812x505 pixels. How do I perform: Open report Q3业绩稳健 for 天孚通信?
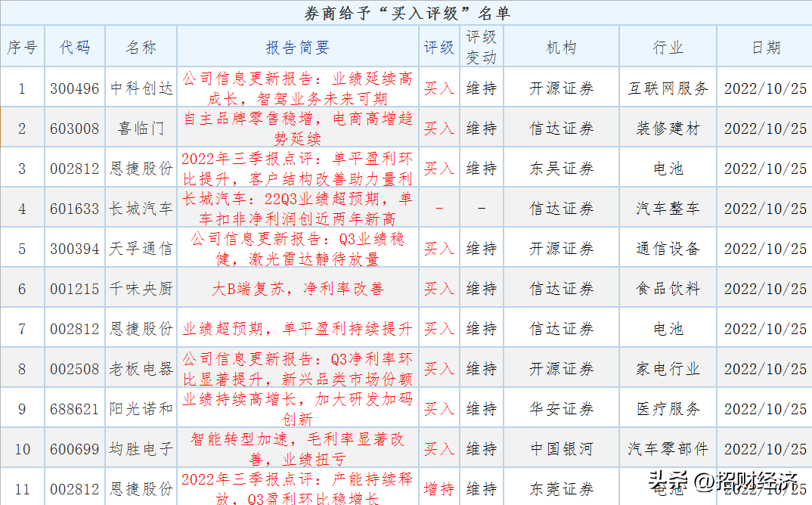(298, 249)
